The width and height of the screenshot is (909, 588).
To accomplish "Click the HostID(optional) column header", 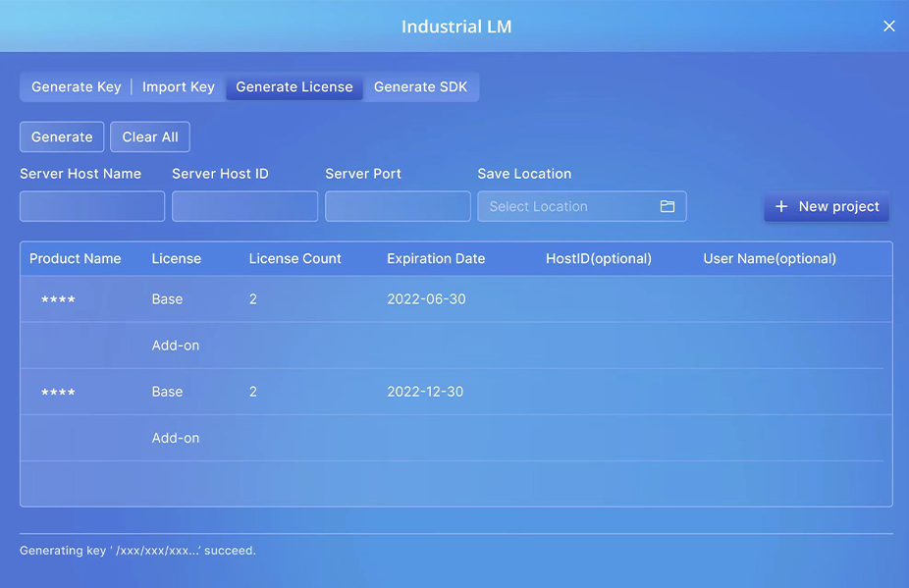I will click(599, 258).
